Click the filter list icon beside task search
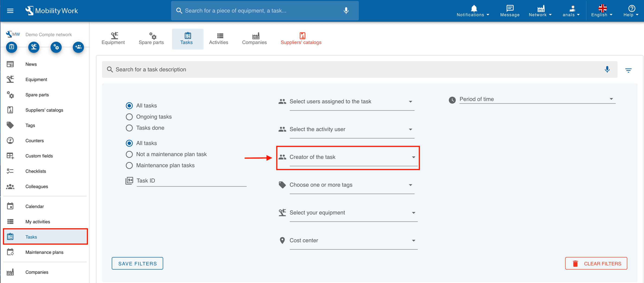Viewport: 644px width, 283px height. (x=628, y=70)
